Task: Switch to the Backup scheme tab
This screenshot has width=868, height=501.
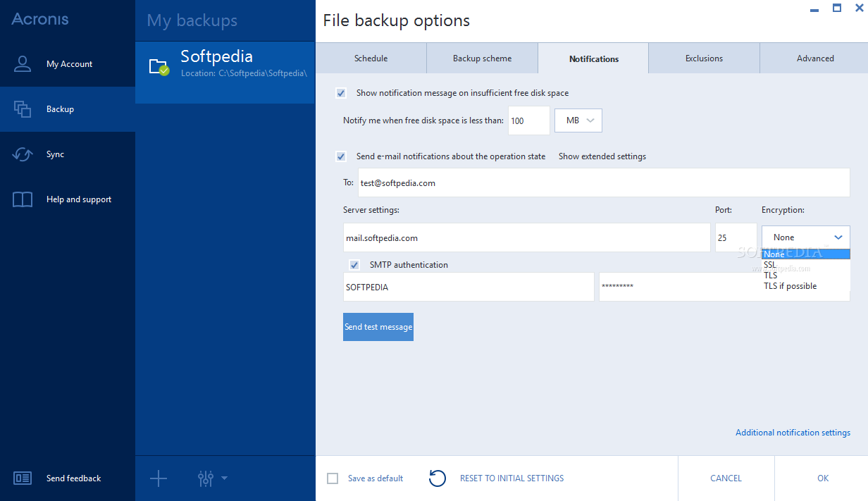Action: point(482,58)
